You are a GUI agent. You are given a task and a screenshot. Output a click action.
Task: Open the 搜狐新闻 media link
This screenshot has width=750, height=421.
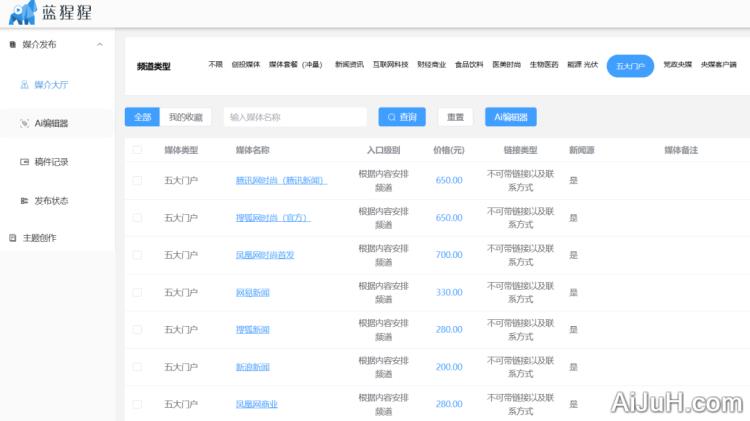(253, 330)
